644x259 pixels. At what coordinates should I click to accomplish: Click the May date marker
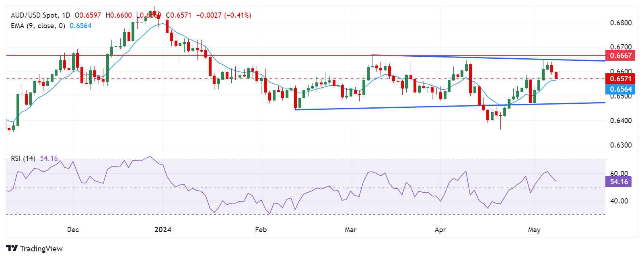(534, 230)
